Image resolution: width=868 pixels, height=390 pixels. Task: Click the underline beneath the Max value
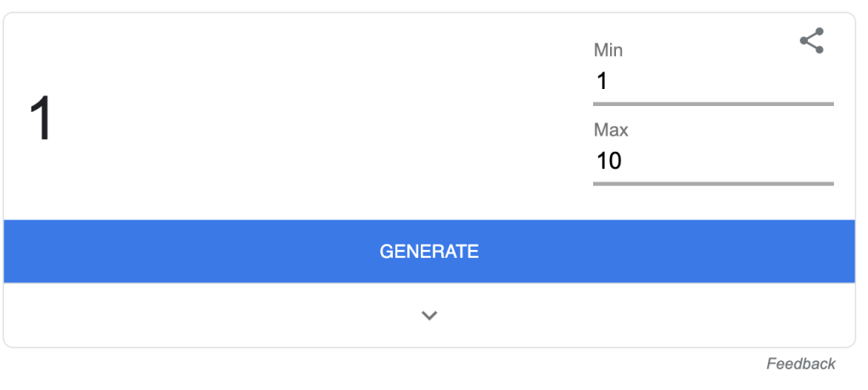(x=713, y=183)
